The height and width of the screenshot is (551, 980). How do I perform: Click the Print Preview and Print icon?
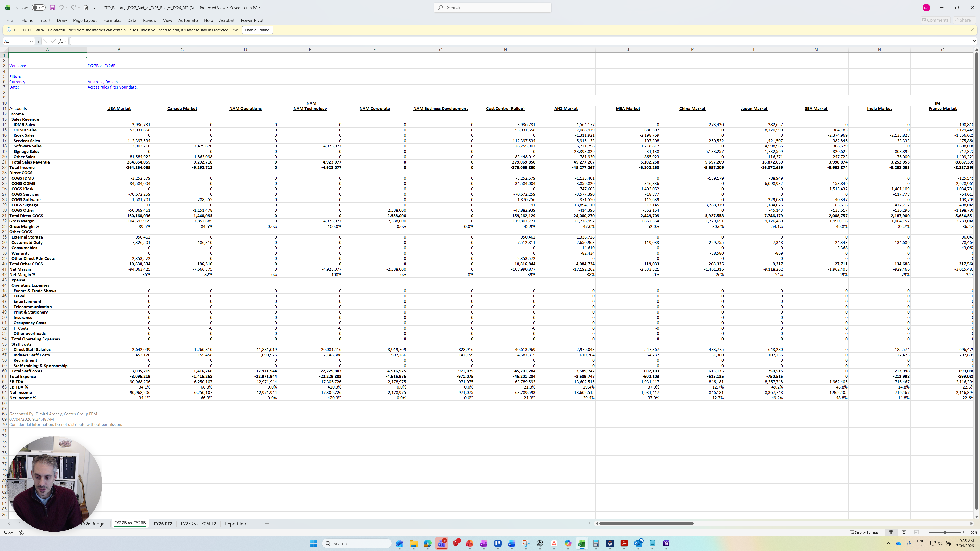click(86, 8)
